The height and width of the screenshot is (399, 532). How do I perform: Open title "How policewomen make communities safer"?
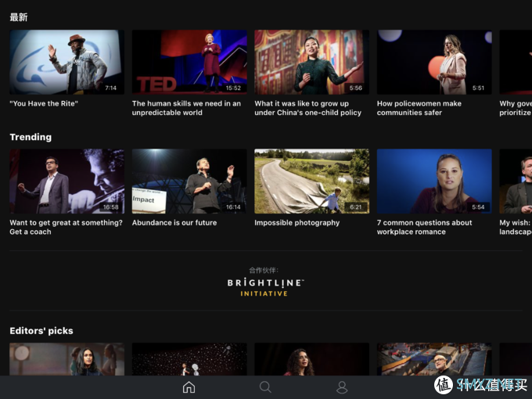pos(419,108)
